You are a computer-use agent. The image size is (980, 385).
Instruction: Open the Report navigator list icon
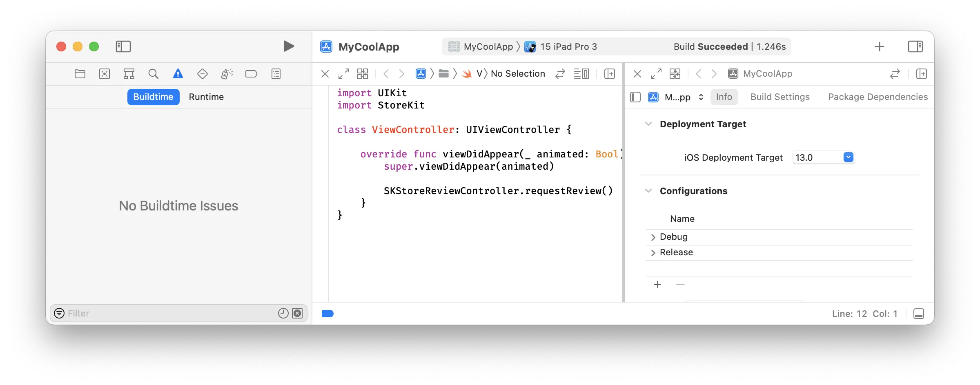point(276,74)
